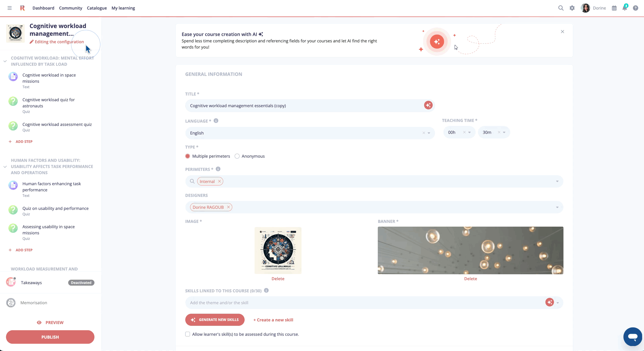
Task: Open the notifications bell icon
Action: (x=624, y=8)
